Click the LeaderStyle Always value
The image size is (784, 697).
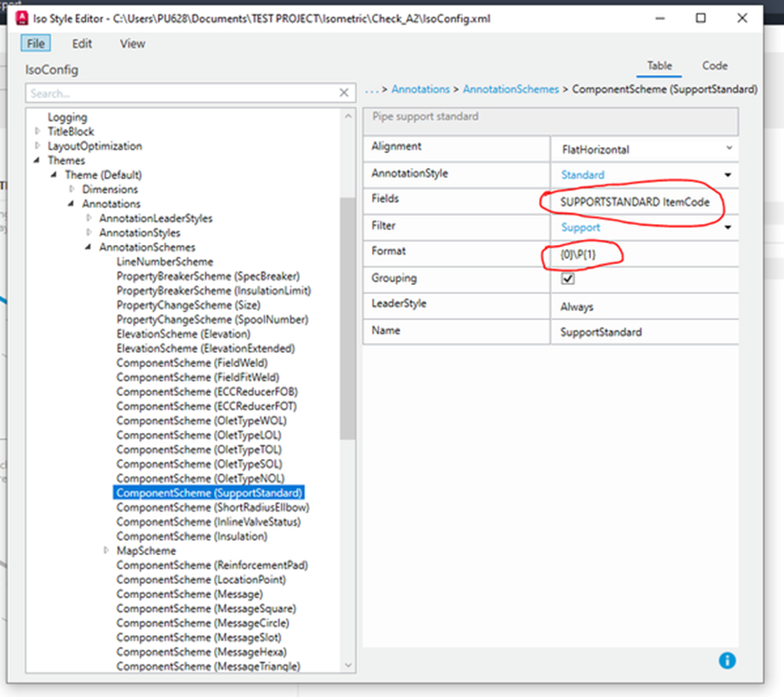tap(644, 306)
